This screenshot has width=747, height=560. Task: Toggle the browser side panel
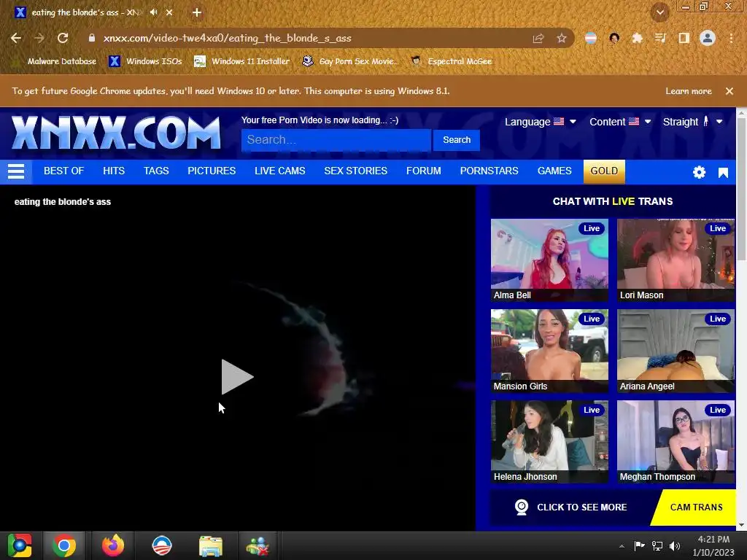(684, 38)
